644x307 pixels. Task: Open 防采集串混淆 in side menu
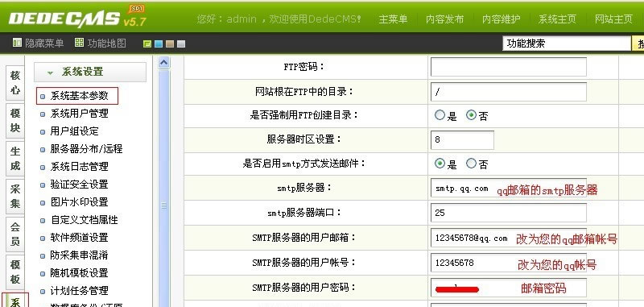[79, 255]
